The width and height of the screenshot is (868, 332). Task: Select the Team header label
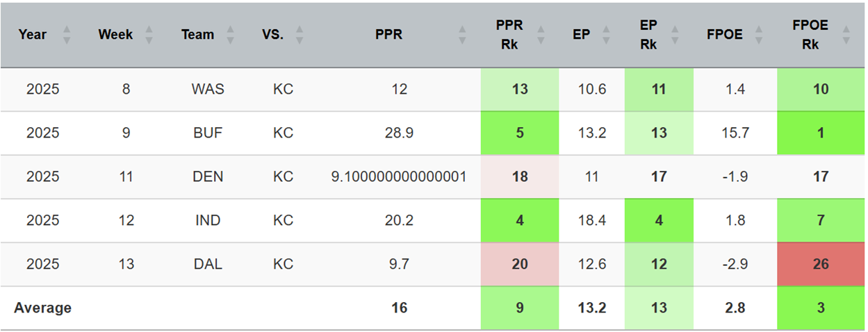[x=198, y=35]
